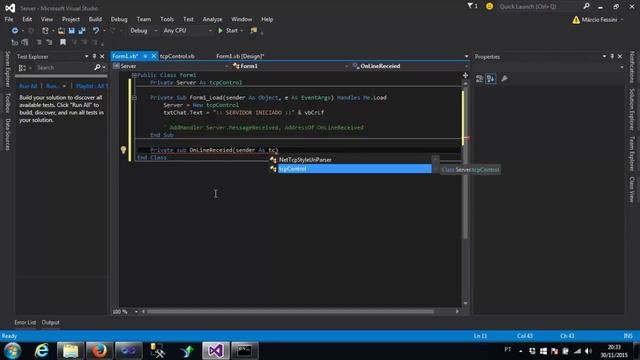Screen dimensions: 640x360
Task: Click Test Explorer search magnifier icon
Action: pos(97,67)
